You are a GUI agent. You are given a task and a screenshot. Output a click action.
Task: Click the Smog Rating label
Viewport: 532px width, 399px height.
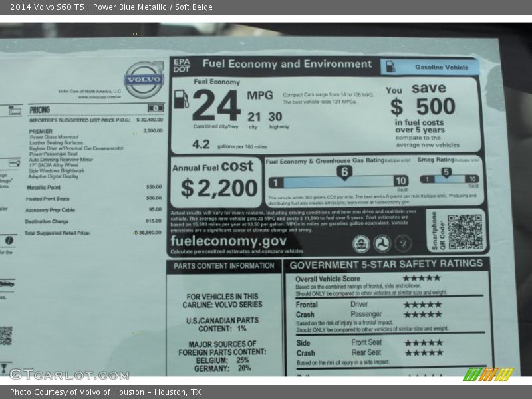pyautogui.click(x=436, y=159)
